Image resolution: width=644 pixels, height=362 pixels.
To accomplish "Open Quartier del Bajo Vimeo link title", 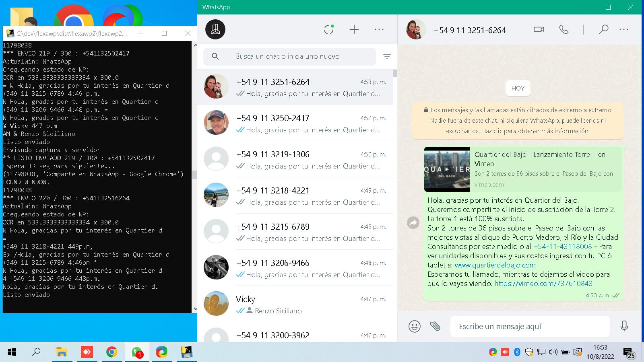I will pos(540,159).
